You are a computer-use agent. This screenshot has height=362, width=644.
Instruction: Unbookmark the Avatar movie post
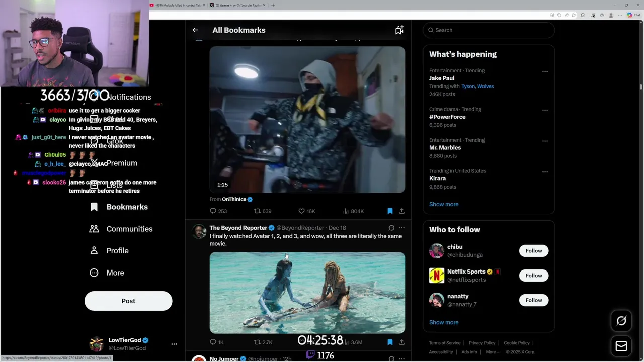(x=390, y=342)
